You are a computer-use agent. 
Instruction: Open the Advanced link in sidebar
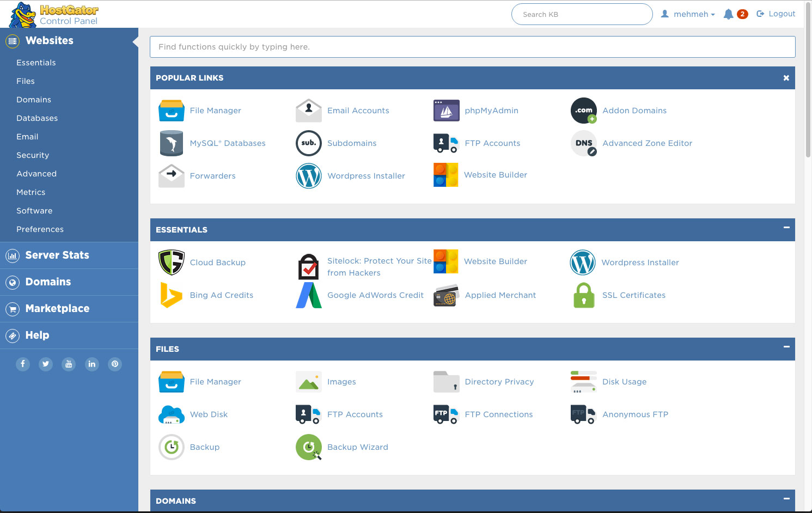(x=36, y=174)
